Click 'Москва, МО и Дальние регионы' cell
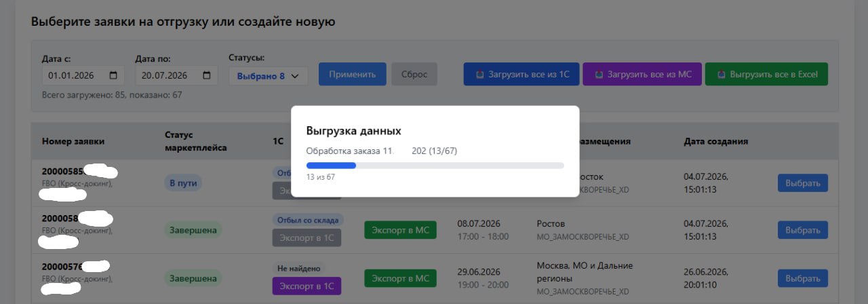 [585, 271]
